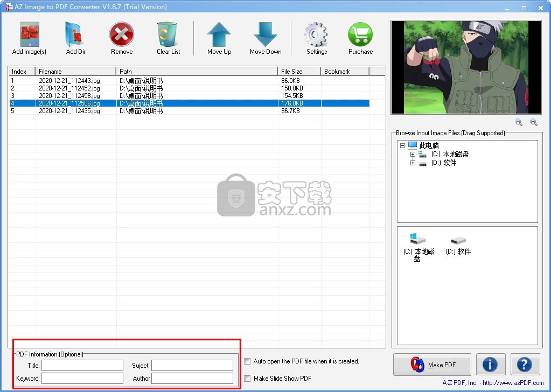Expand the (D:) 软件 tree node
The width and height of the screenshot is (551, 392).
413,163
